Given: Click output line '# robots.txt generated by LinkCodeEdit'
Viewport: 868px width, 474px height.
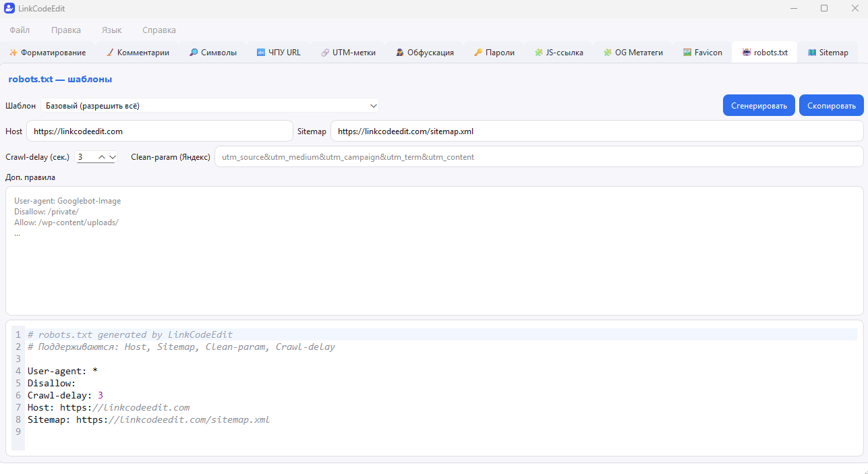Looking at the screenshot, I should 130,334.
